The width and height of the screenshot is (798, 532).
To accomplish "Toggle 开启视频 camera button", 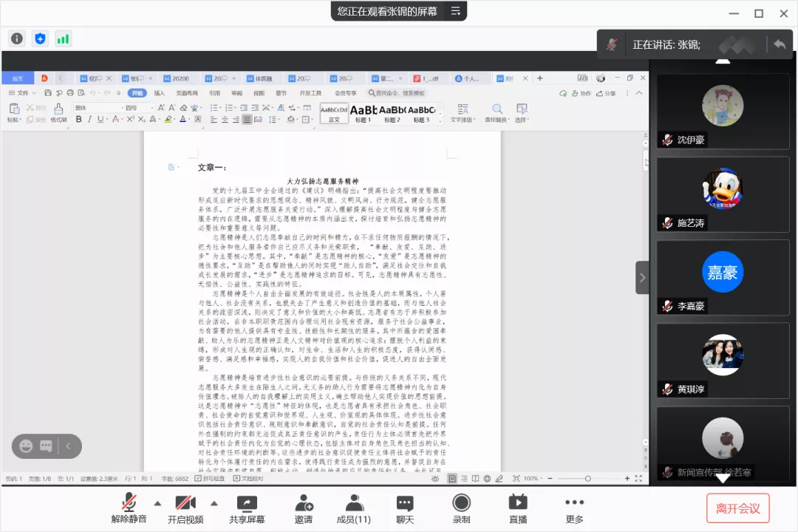I will pos(185,508).
